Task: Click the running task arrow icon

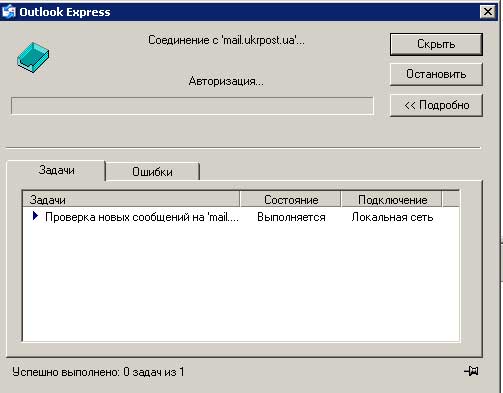Action: (x=35, y=216)
